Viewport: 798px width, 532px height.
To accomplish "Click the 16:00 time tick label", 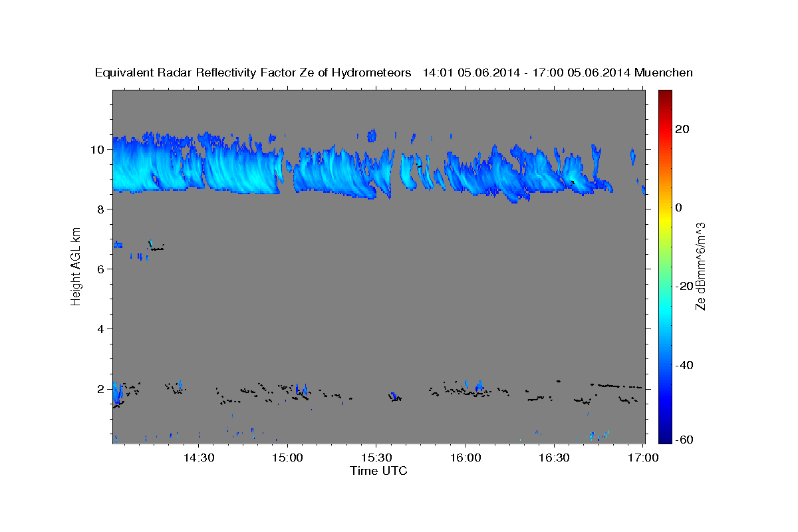I will pyautogui.click(x=465, y=458).
